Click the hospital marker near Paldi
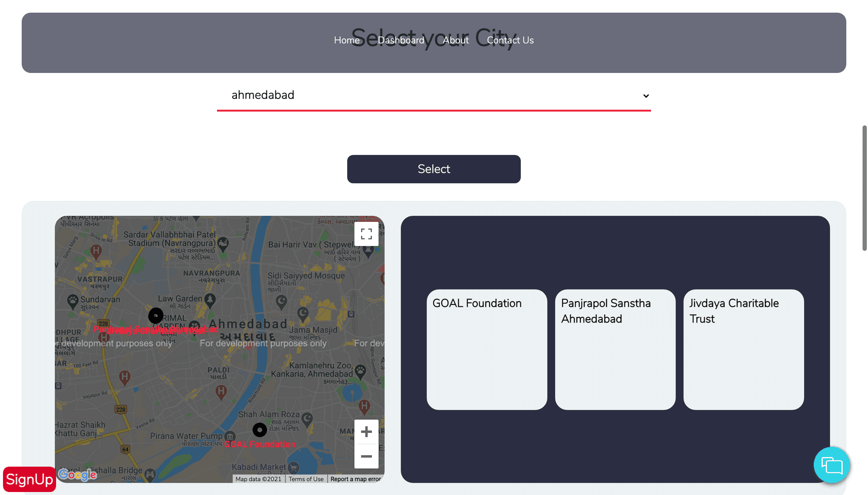Screen dimensions: 868x495 point(221,392)
